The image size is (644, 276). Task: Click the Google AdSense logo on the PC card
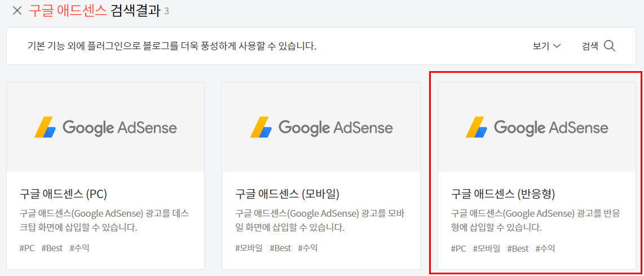[x=105, y=127]
